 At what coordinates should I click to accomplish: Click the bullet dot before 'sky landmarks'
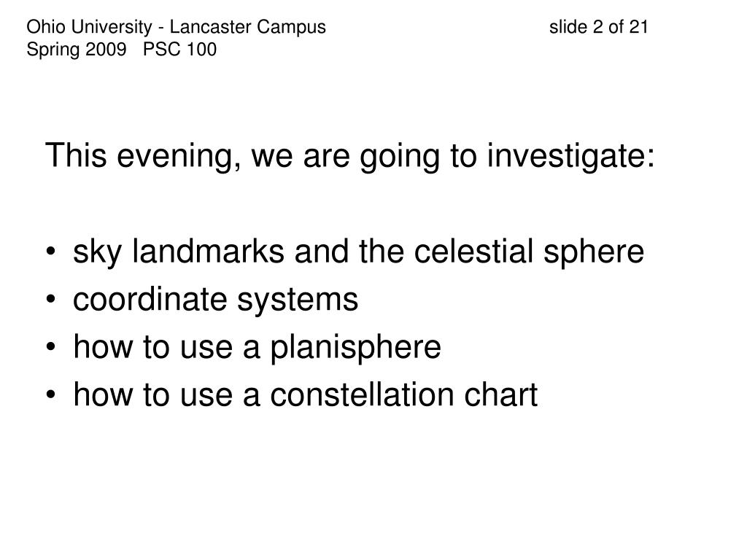point(51,252)
